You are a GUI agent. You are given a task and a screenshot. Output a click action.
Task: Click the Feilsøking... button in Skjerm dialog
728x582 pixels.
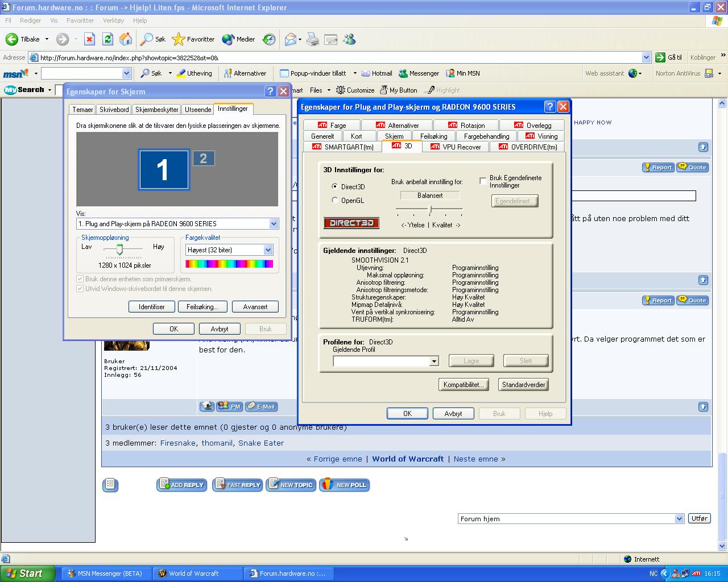202,307
